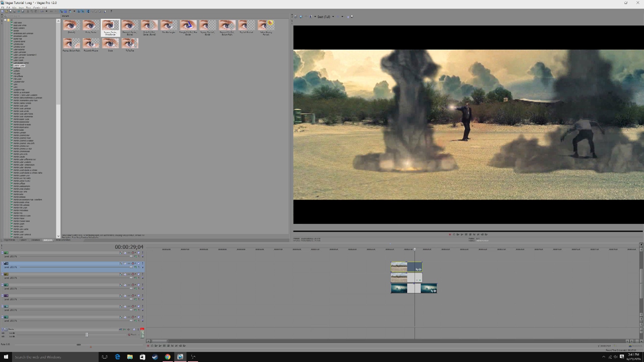This screenshot has height=362, width=644.
Task: Click the Open project toolbar icon
Action: tap(6, 11)
